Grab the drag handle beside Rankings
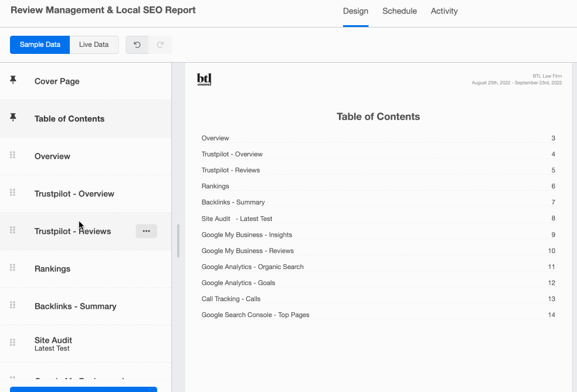This screenshot has width=577, height=392. [12, 268]
